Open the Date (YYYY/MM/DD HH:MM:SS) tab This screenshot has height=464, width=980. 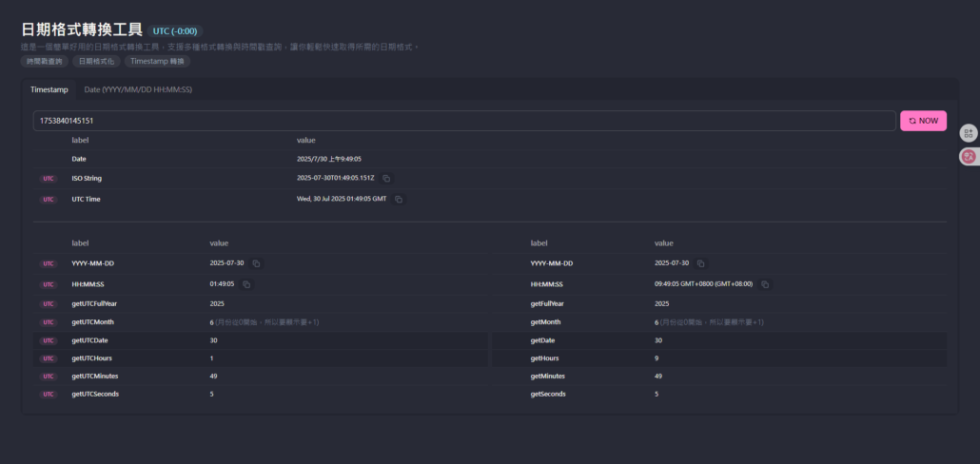click(138, 89)
